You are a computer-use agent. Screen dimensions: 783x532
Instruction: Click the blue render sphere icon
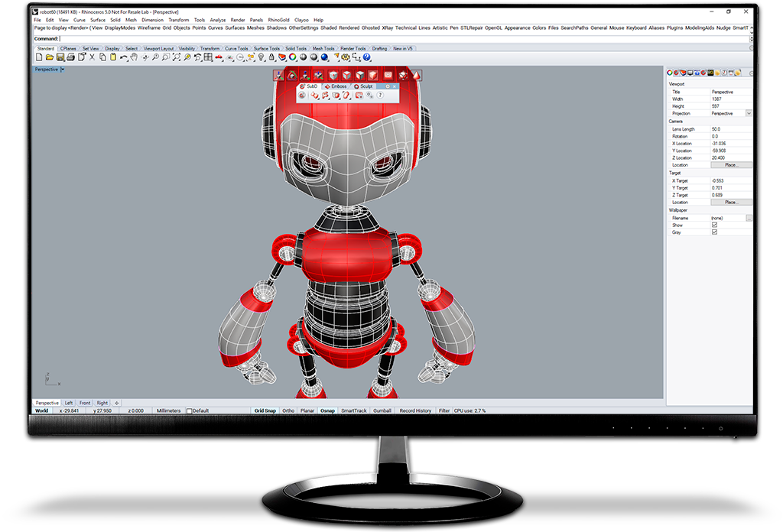click(324, 57)
